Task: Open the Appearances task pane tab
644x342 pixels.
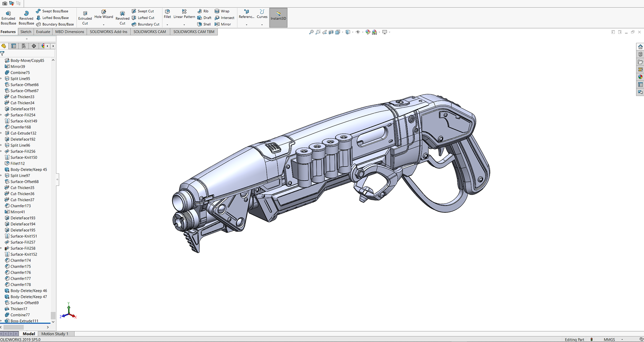Action: click(x=640, y=77)
